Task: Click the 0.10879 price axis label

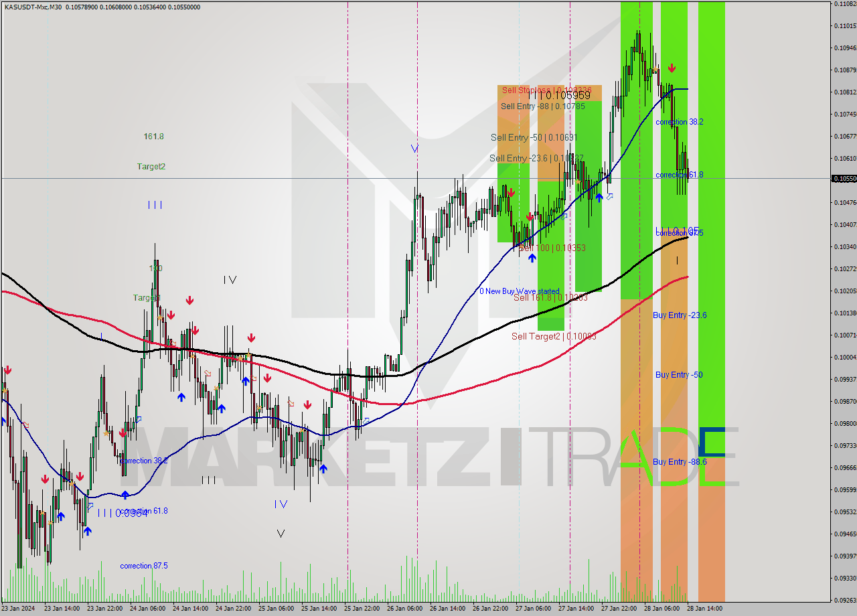Action: (844, 70)
